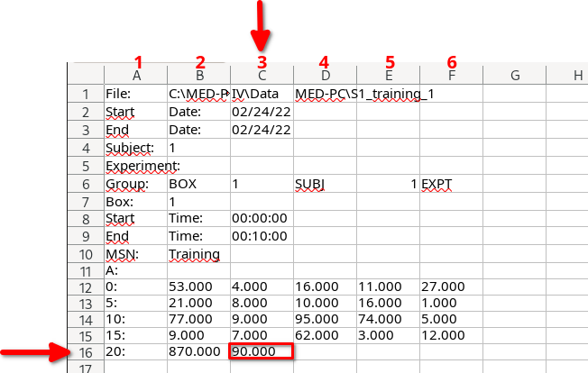Click column F header
This screenshot has width=588, height=373.
[451, 75]
